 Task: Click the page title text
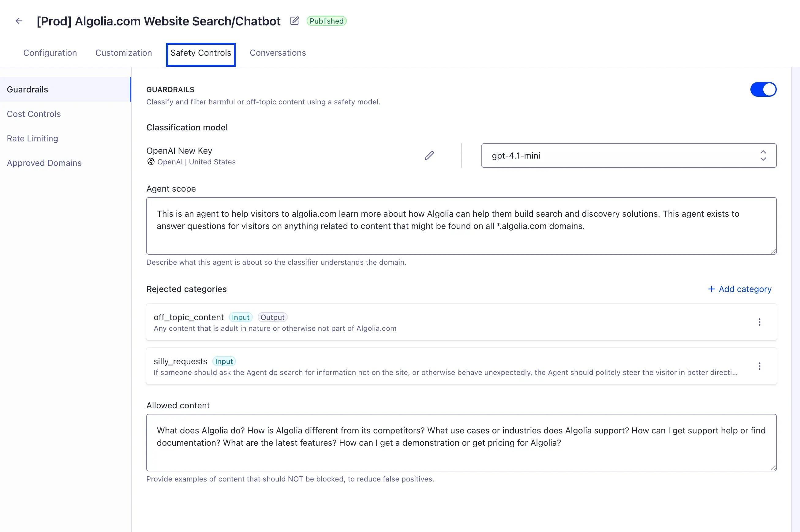pos(159,21)
